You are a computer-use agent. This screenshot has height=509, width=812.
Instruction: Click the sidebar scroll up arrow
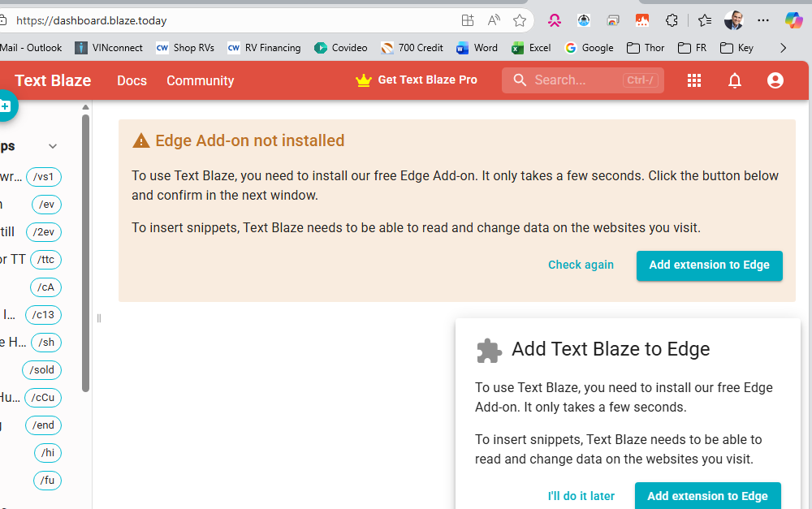(85, 107)
